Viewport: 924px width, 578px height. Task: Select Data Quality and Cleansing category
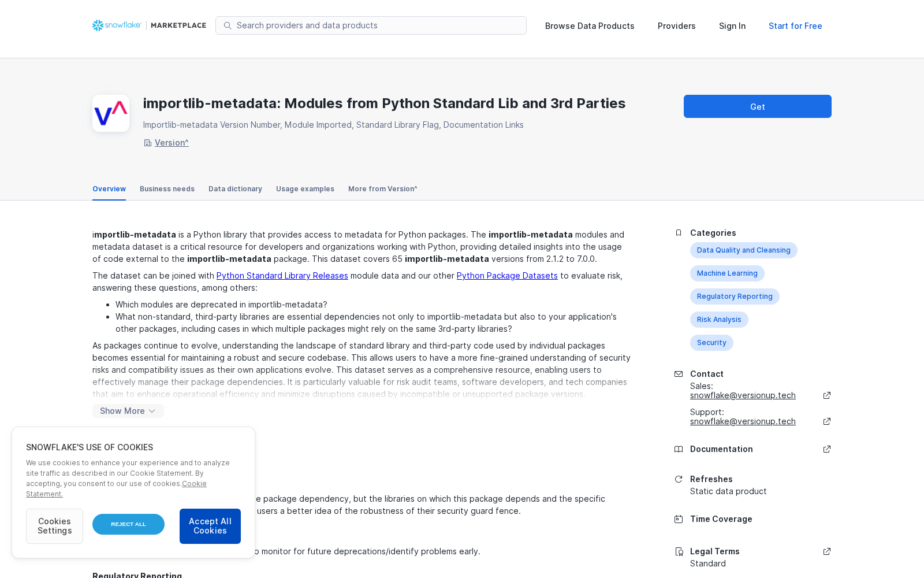pos(744,250)
